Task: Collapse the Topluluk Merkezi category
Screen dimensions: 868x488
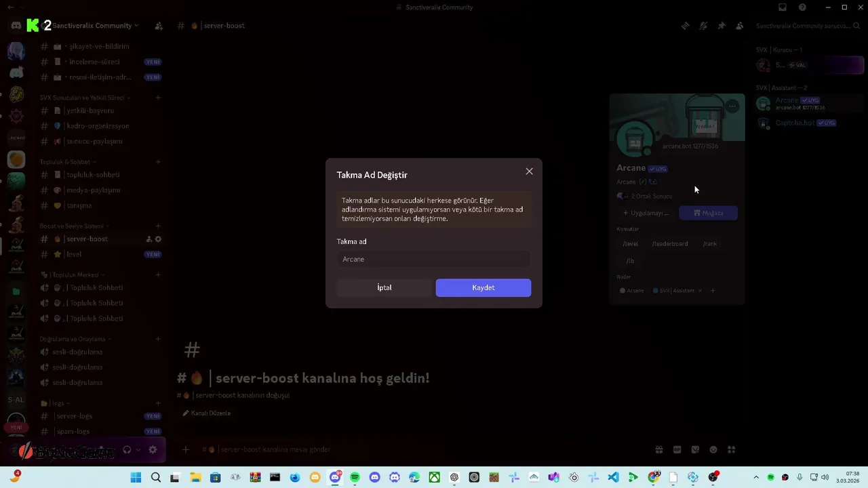Action: [73, 274]
